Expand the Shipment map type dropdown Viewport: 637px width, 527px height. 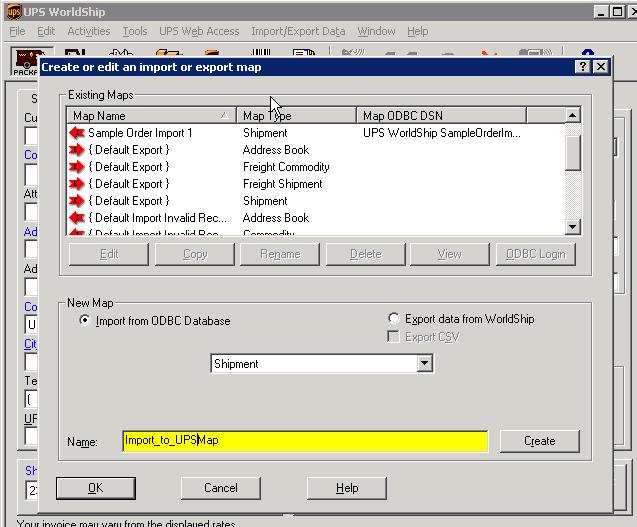[424, 364]
